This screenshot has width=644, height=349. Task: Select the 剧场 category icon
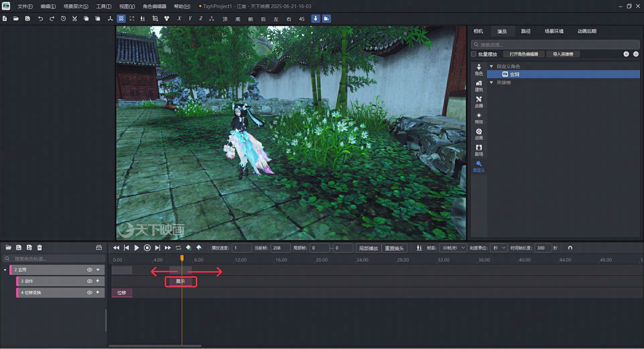click(479, 150)
